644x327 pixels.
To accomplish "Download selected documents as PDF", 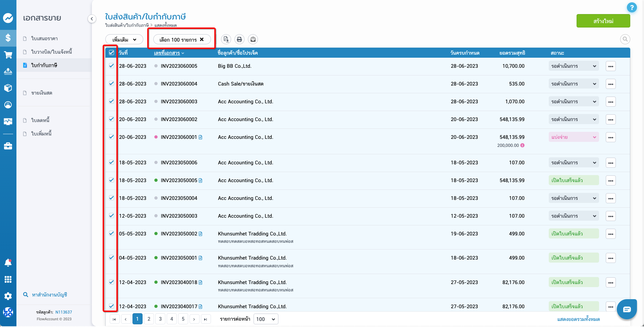I will coord(226,39).
